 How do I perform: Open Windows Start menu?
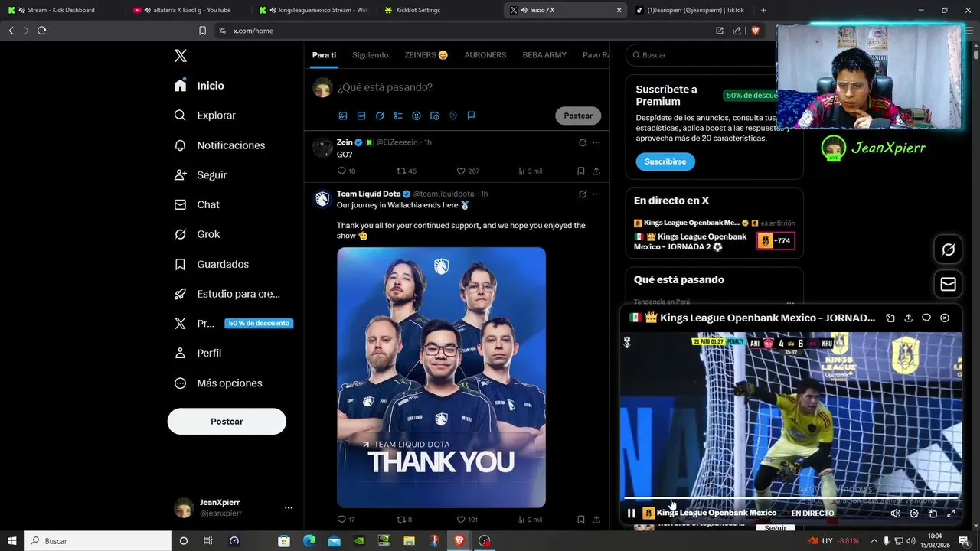11,541
